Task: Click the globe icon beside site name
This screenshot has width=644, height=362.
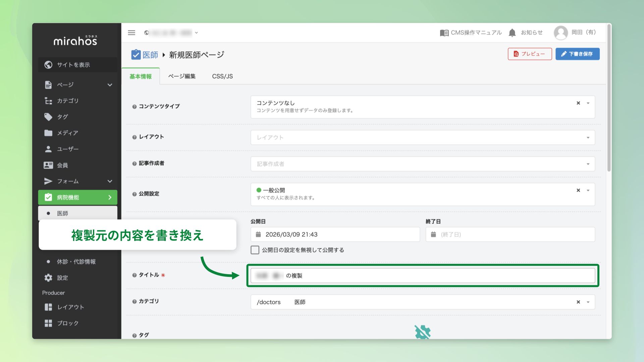Action: click(147, 33)
